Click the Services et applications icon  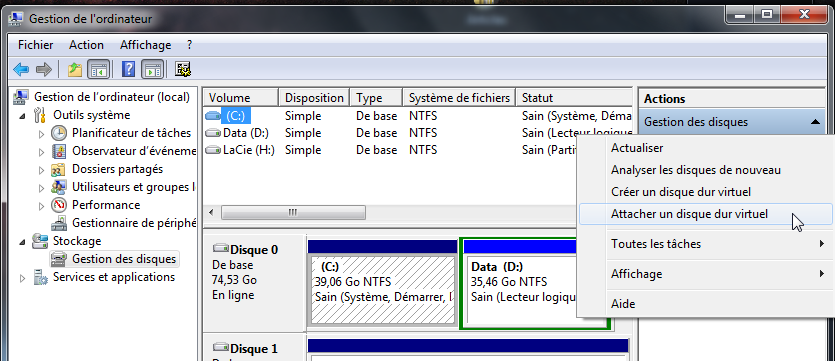click(x=40, y=277)
